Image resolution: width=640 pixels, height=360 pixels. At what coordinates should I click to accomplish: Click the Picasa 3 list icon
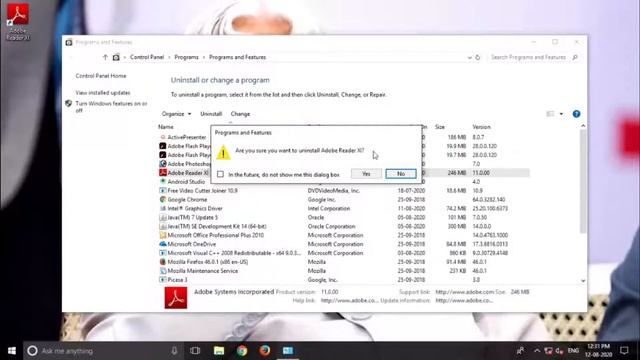(163, 280)
